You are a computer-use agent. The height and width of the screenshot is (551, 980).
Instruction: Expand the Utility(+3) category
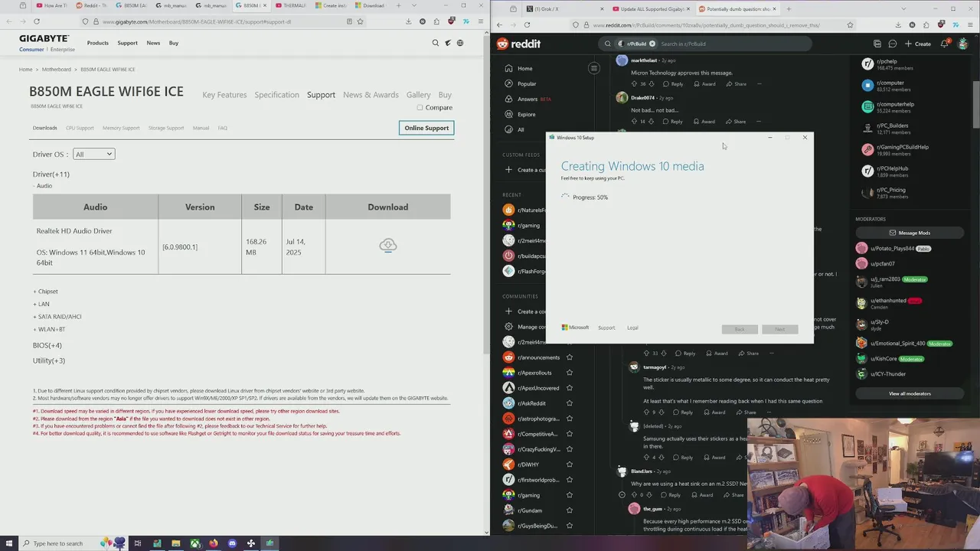point(49,360)
